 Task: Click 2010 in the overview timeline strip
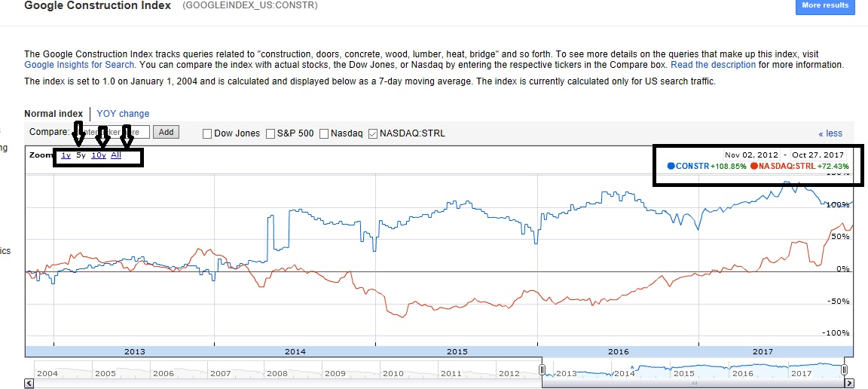(x=393, y=373)
